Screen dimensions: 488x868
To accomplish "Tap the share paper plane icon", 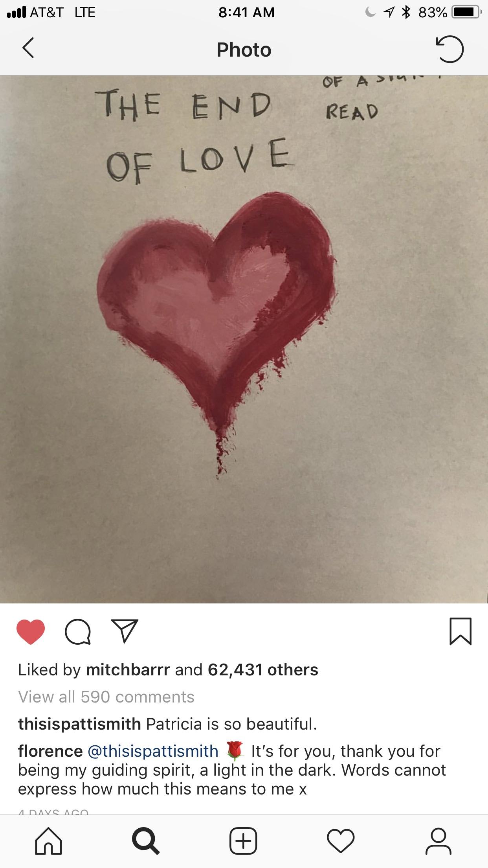I will [125, 631].
